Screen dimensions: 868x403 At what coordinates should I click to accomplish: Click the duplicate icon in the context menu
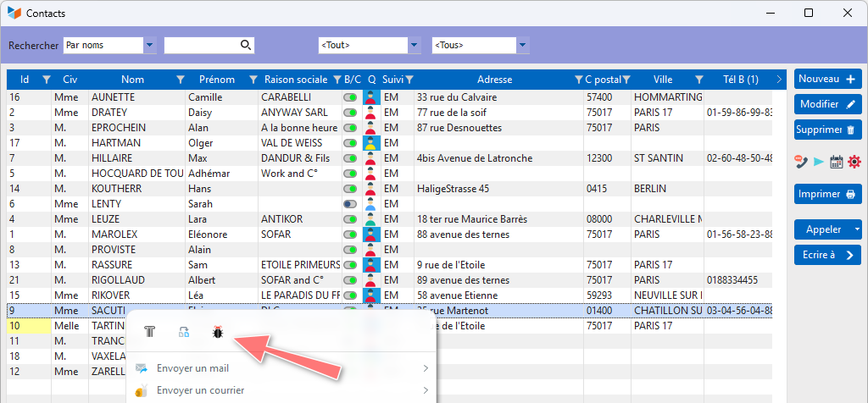click(183, 333)
